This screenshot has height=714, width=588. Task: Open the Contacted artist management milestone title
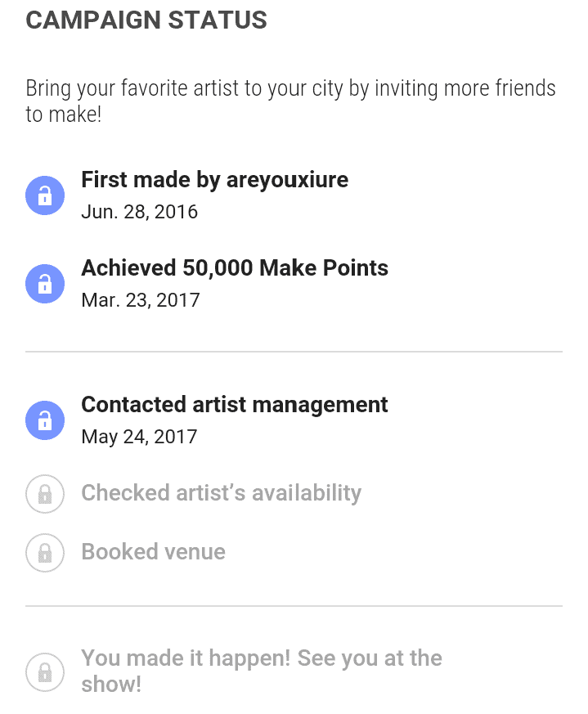[x=235, y=405]
